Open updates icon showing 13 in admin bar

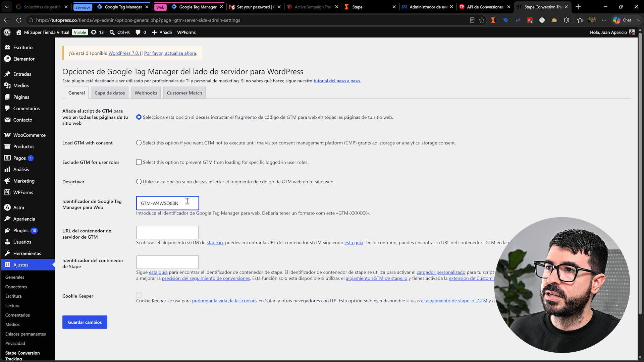(x=97, y=33)
